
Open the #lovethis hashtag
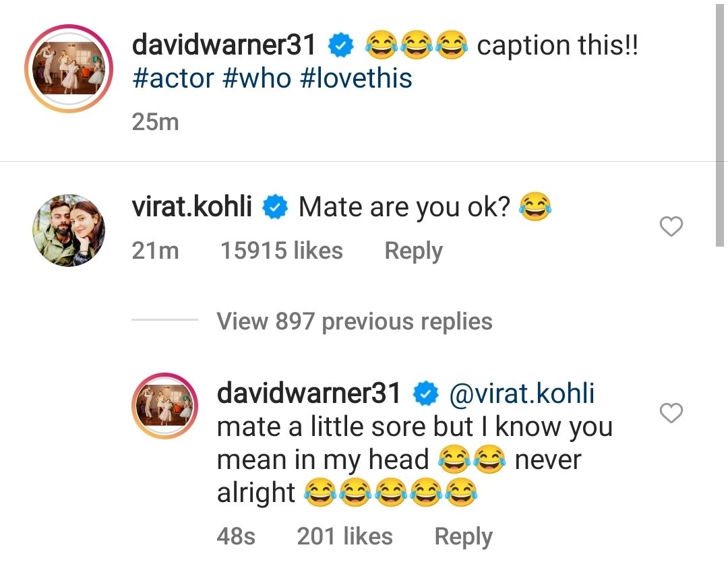(356, 79)
